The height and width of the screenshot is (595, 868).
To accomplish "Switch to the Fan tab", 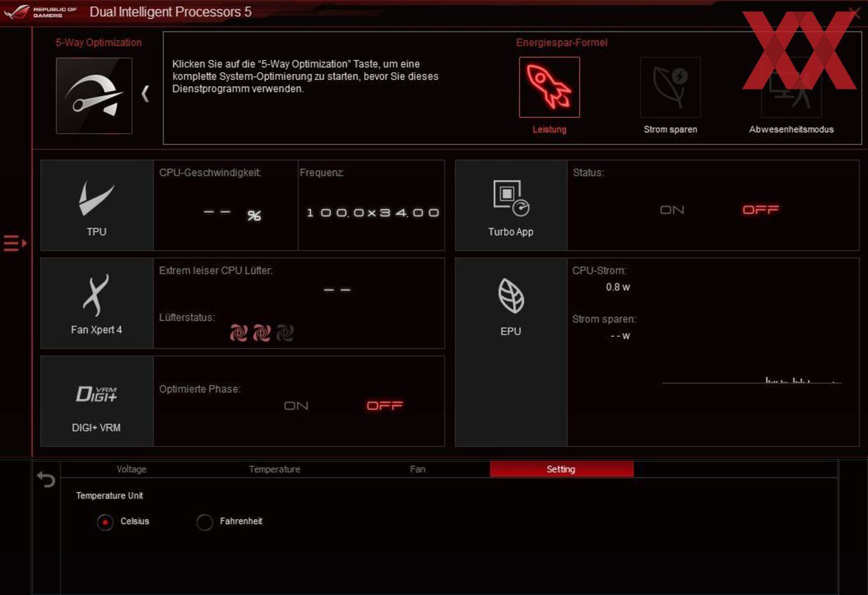I will (417, 469).
